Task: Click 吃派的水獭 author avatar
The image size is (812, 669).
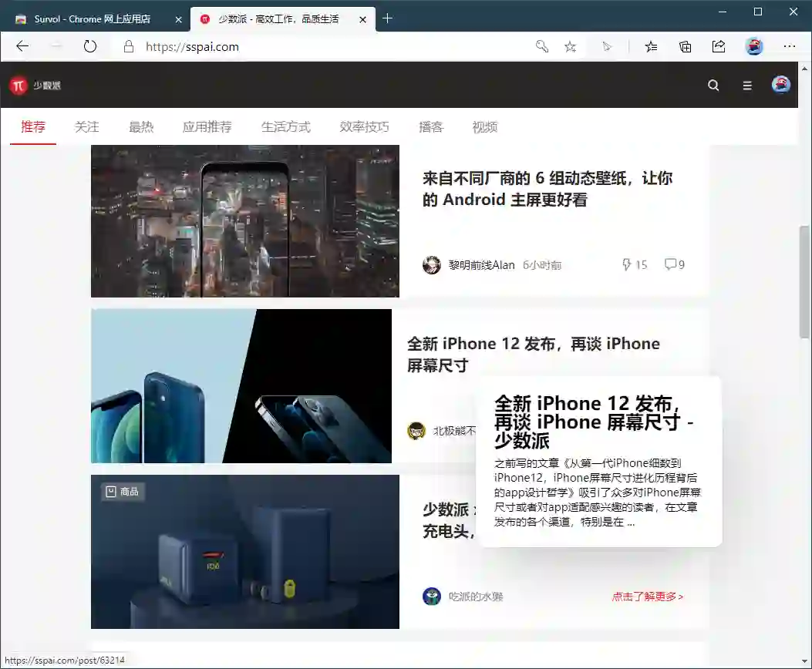Action: click(431, 596)
